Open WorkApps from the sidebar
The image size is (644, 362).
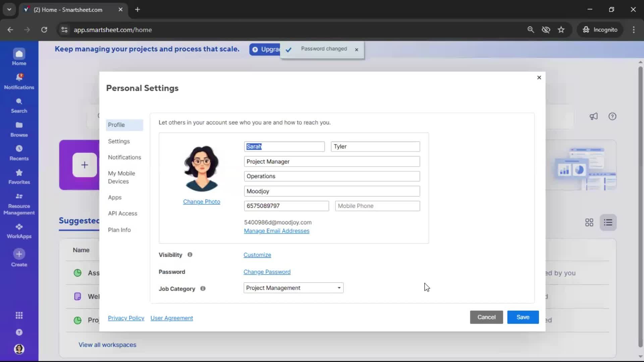pyautogui.click(x=19, y=230)
